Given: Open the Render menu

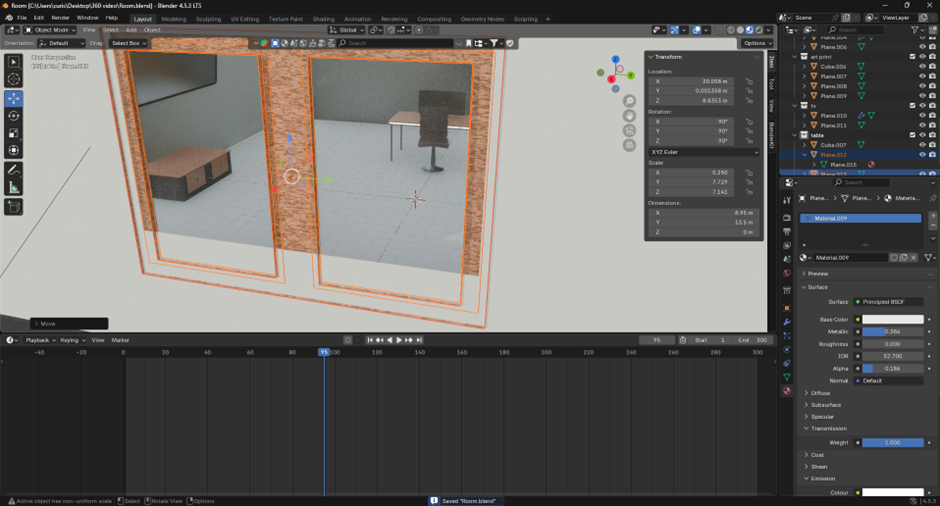Looking at the screenshot, I should [x=60, y=18].
